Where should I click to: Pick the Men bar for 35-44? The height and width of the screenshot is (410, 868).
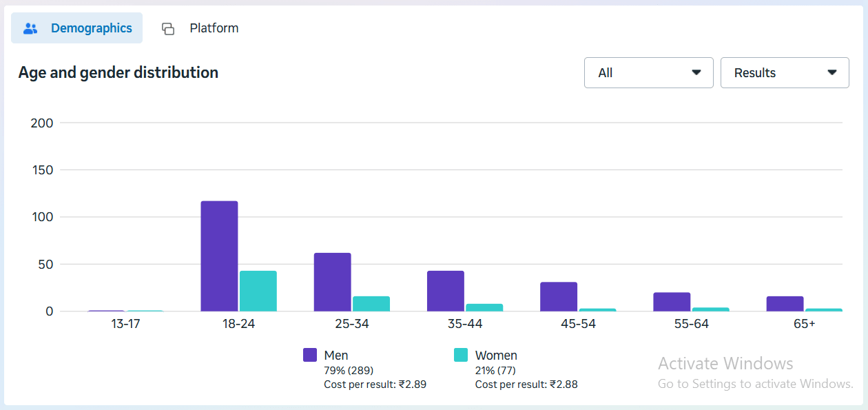coord(445,291)
